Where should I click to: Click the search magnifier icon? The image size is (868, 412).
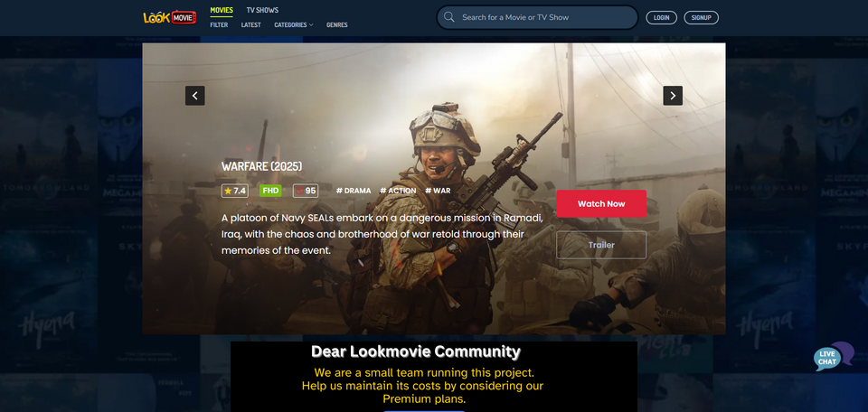[449, 17]
